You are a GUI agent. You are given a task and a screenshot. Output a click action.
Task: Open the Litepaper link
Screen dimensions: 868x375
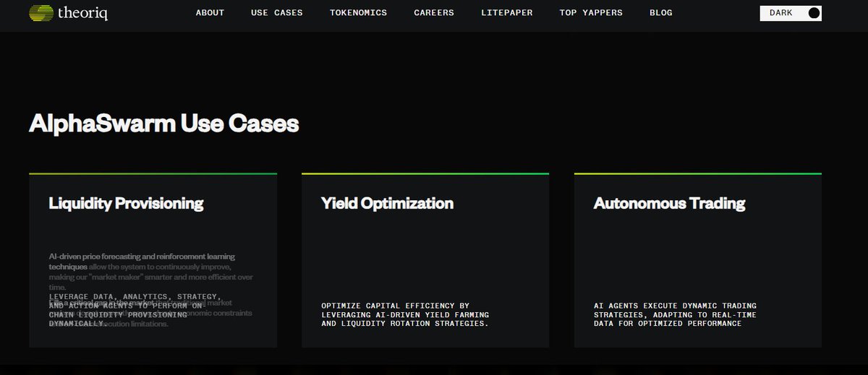[x=507, y=13]
